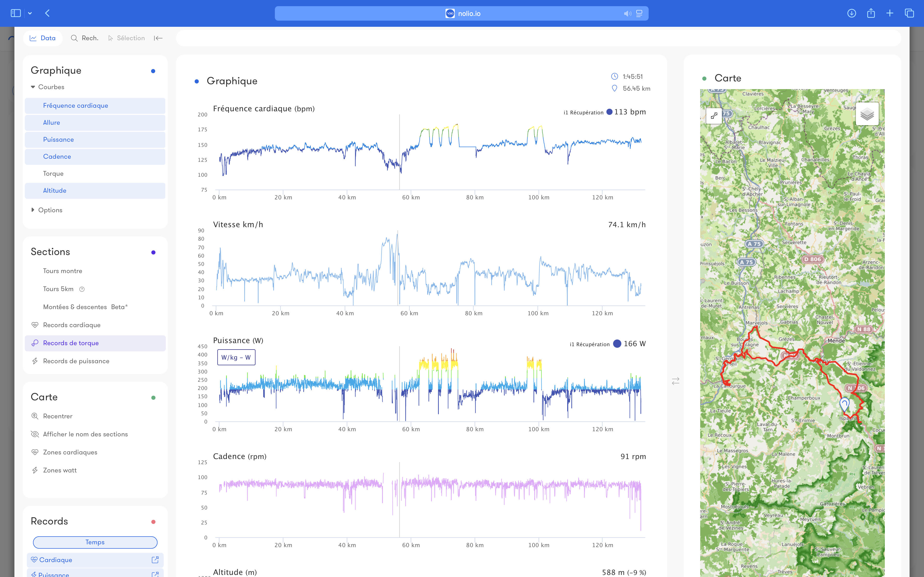Switch to the Rech. tab
This screenshot has height=577, width=924.
(84, 38)
